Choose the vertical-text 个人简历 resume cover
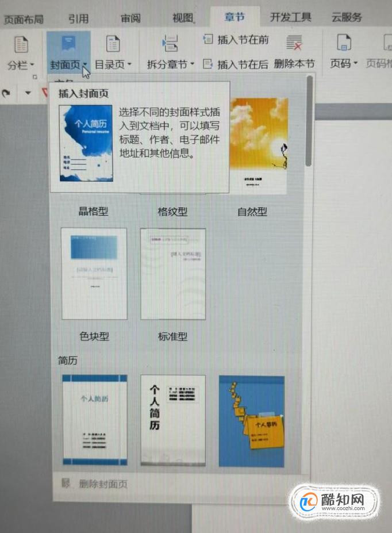The width and height of the screenshot is (392, 533). pyautogui.click(x=173, y=420)
